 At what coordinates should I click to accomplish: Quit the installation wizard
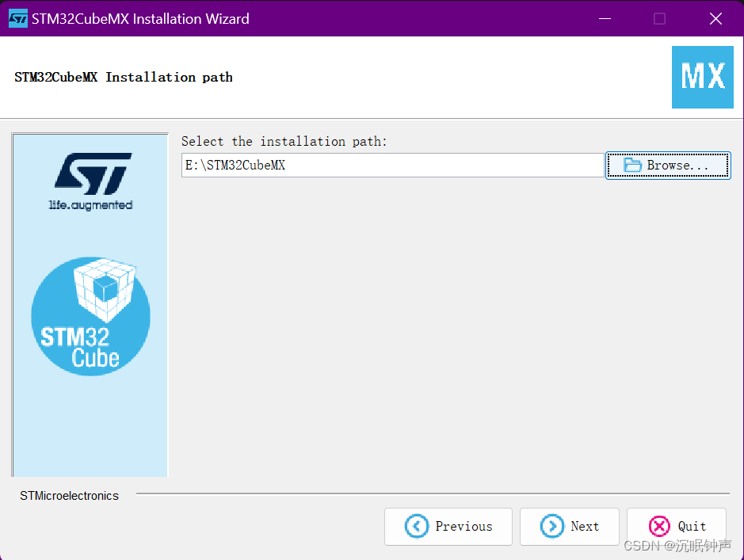point(677,526)
